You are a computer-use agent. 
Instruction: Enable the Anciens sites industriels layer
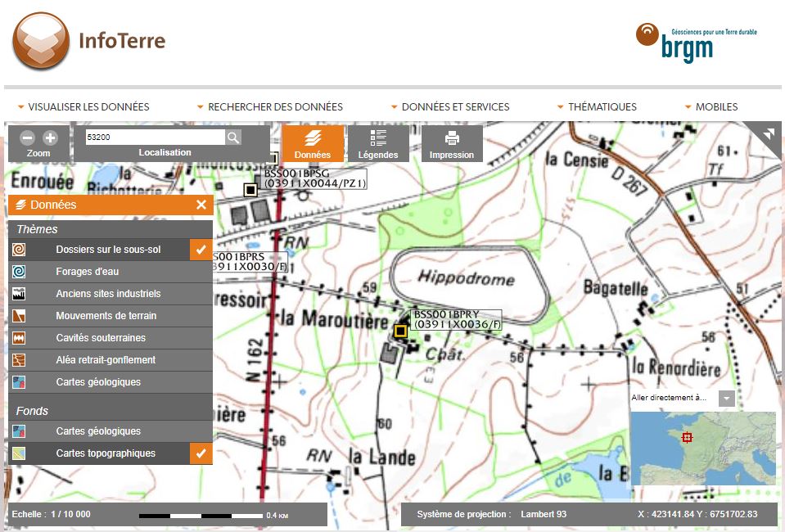click(111, 293)
